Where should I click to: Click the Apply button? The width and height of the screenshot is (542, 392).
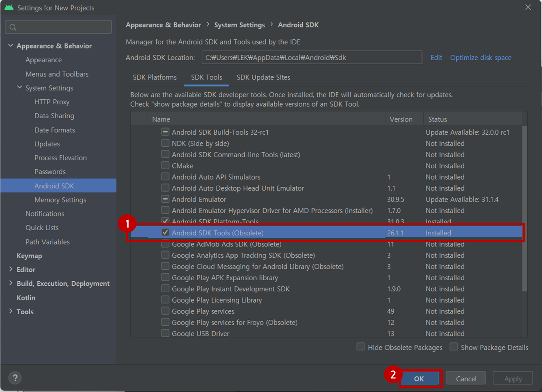(513, 378)
